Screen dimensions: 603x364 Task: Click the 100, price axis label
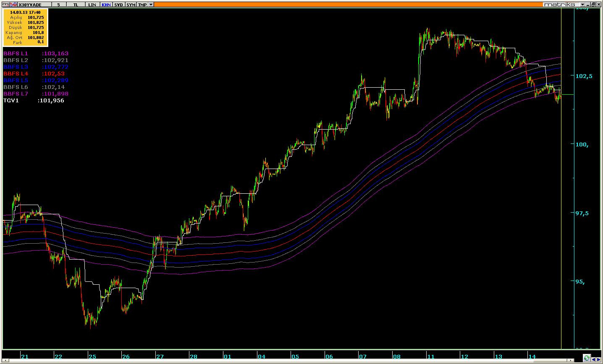pos(582,145)
